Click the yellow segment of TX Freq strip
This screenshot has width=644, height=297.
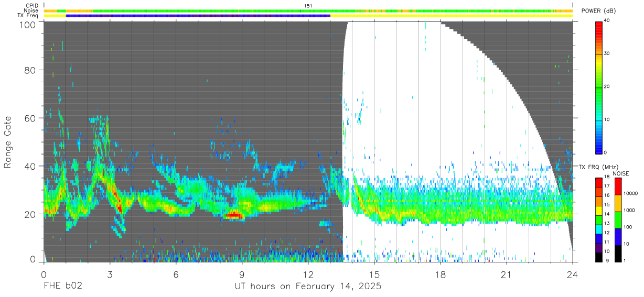click(x=451, y=16)
